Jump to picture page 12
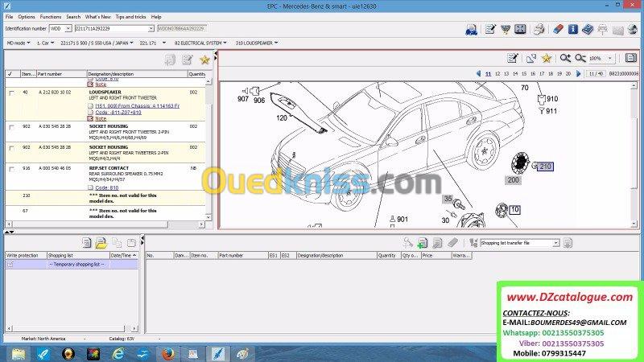Viewport: 644px width, 362px height. [497, 74]
